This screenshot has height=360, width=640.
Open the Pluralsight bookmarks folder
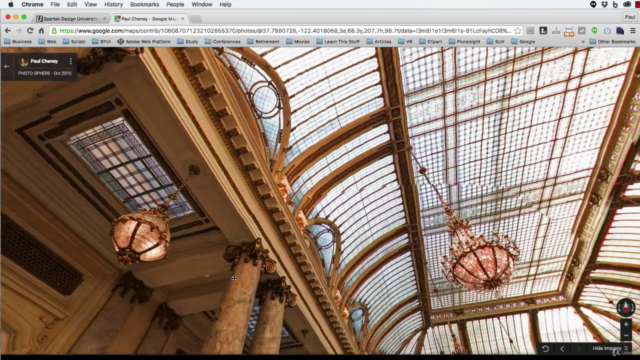464,42
